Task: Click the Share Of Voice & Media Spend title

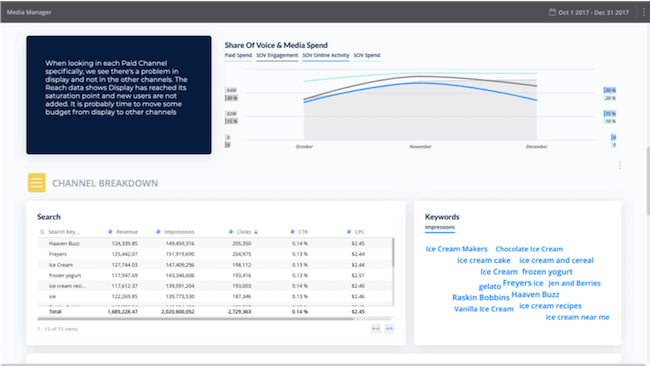Action: [x=276, y=45]
